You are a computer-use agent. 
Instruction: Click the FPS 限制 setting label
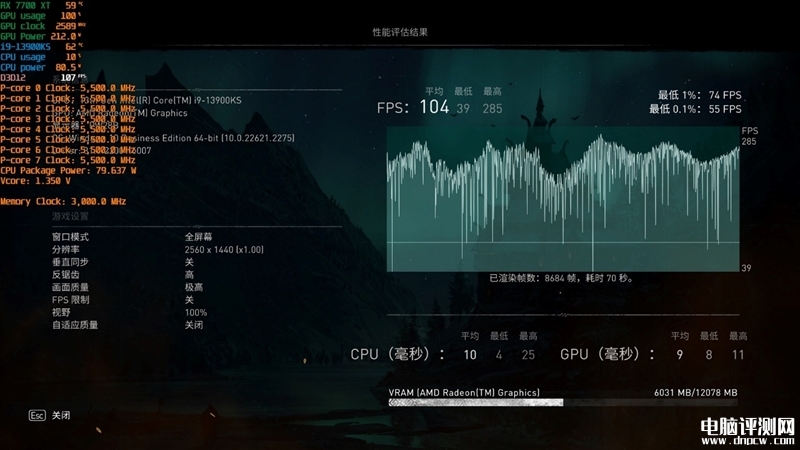point(70,300)
